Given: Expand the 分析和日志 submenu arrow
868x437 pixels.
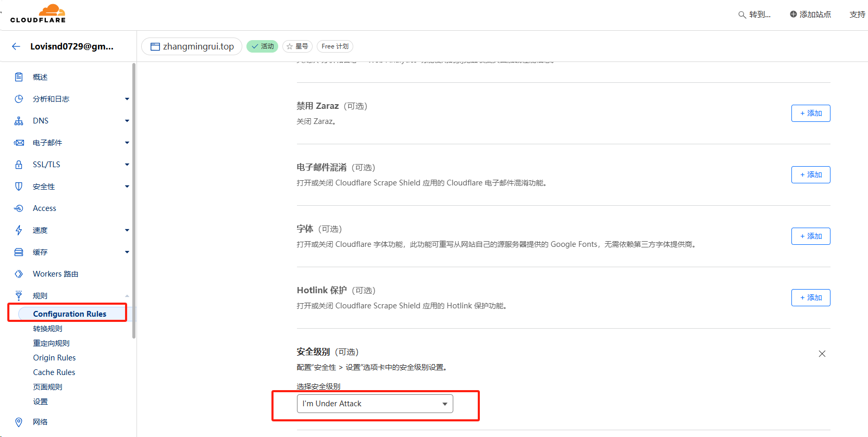Looking at the screenshot, I should [127, 99].
